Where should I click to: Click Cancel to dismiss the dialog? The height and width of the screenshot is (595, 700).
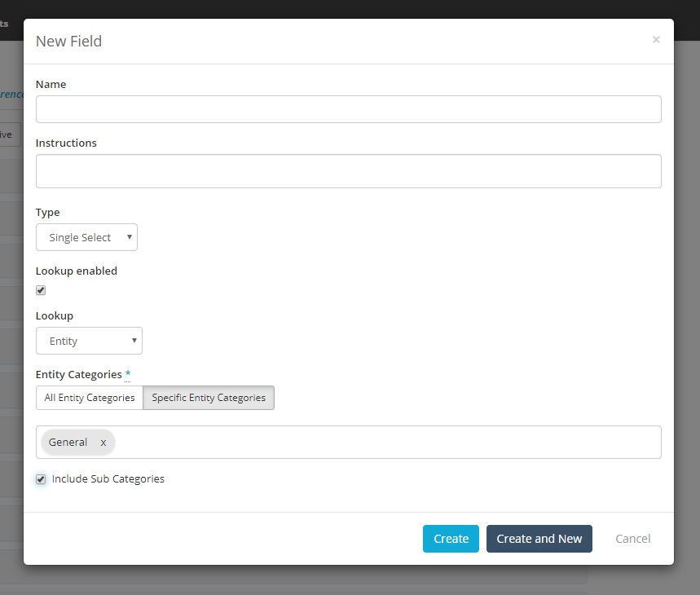pyautogui.click(x=633, y=539)
